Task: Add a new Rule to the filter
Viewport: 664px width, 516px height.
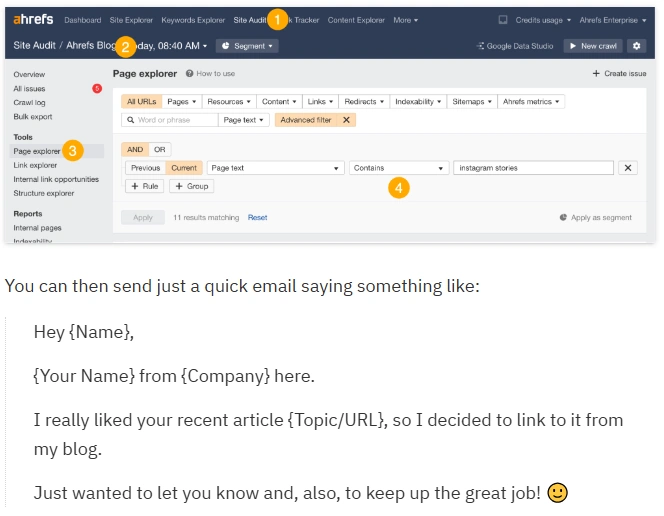Action: [x=144, y=186]
